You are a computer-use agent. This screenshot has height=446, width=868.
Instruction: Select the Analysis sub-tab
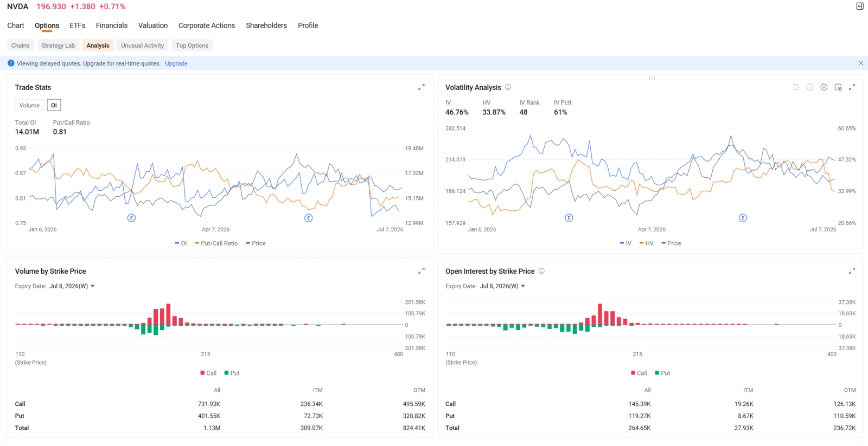[98, 46]
